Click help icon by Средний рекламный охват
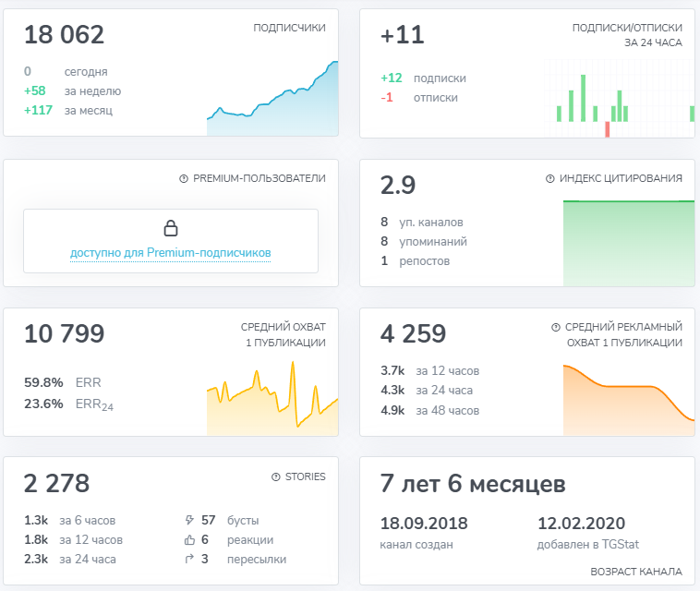This screenshot has height=591, width=700. [556, 327]
